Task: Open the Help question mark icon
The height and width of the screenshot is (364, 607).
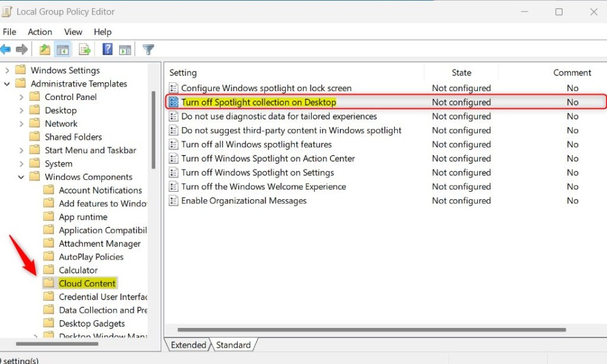Action: 107,49
